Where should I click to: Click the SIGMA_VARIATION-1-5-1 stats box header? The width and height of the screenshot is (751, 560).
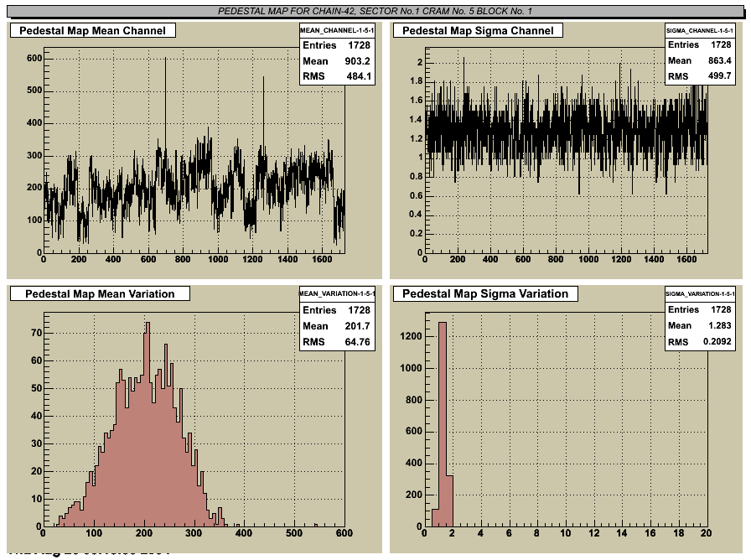point(700,293)
